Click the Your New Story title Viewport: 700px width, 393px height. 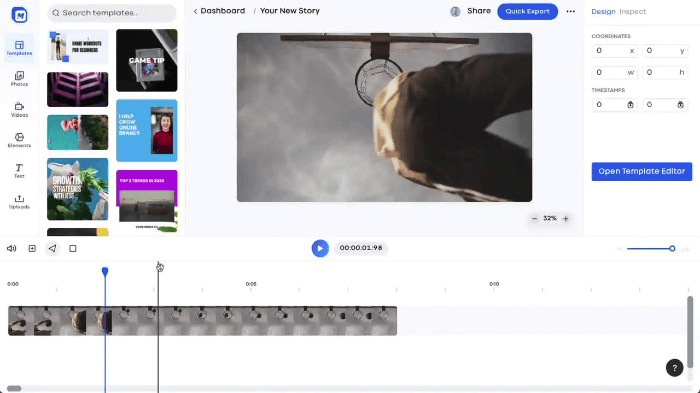point(290,11)
